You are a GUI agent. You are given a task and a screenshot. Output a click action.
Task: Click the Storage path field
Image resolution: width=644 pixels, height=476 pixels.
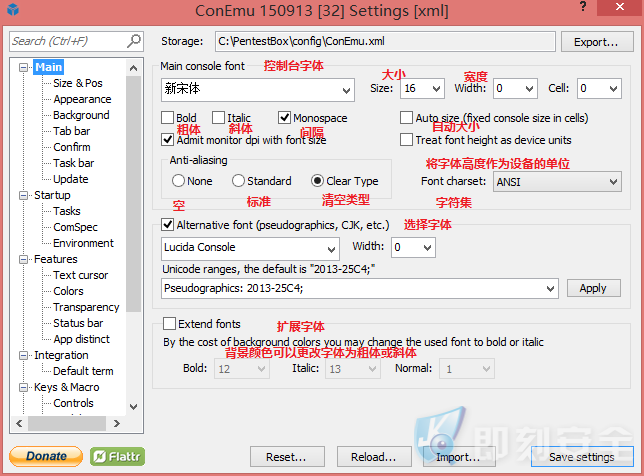385,41
